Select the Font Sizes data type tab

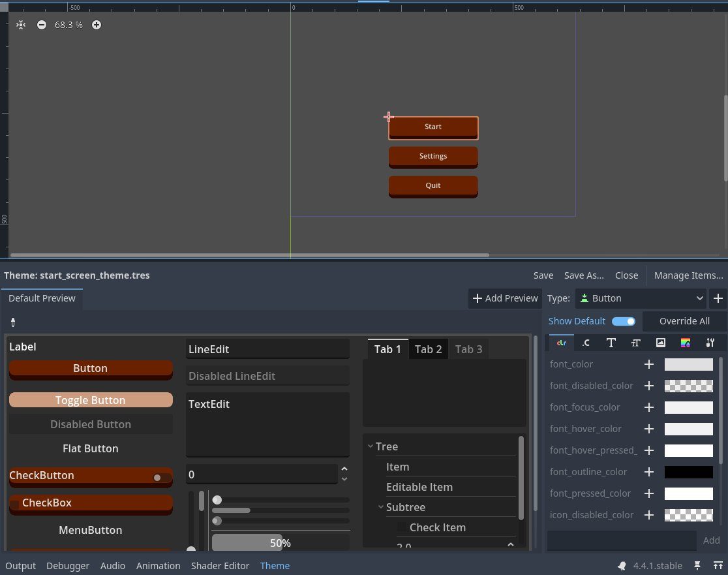click(636, 343)
